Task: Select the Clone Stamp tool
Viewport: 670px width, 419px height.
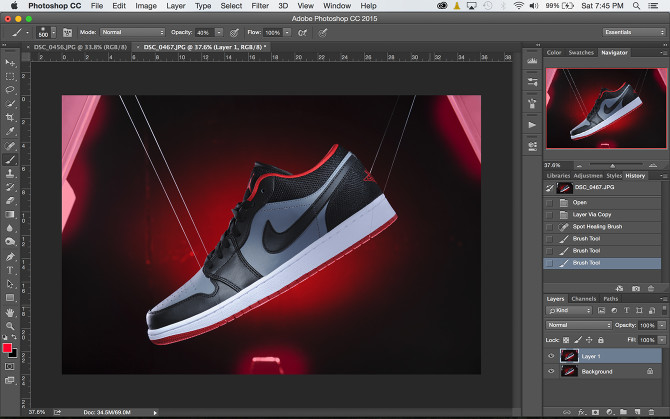Action: 10,173
